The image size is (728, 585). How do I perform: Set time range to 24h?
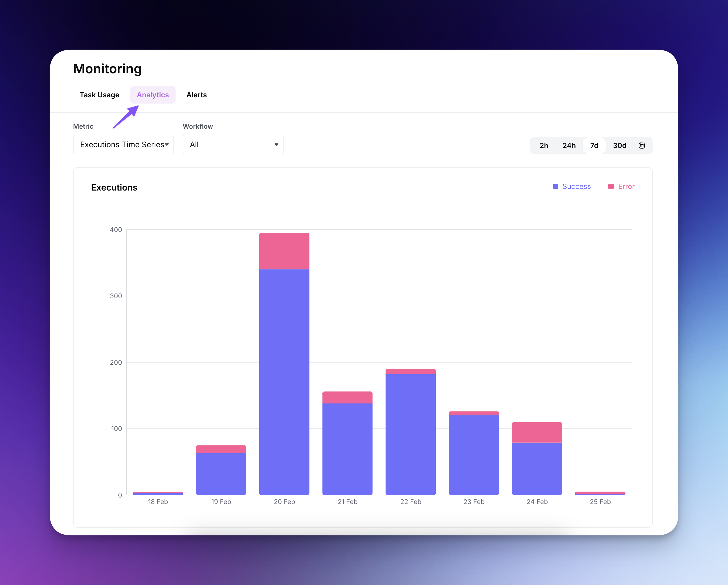click(x=569, y=146)
